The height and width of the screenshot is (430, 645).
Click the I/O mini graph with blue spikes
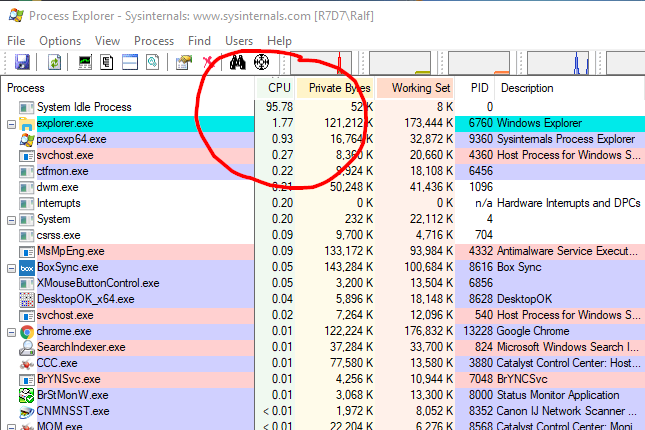558,63
